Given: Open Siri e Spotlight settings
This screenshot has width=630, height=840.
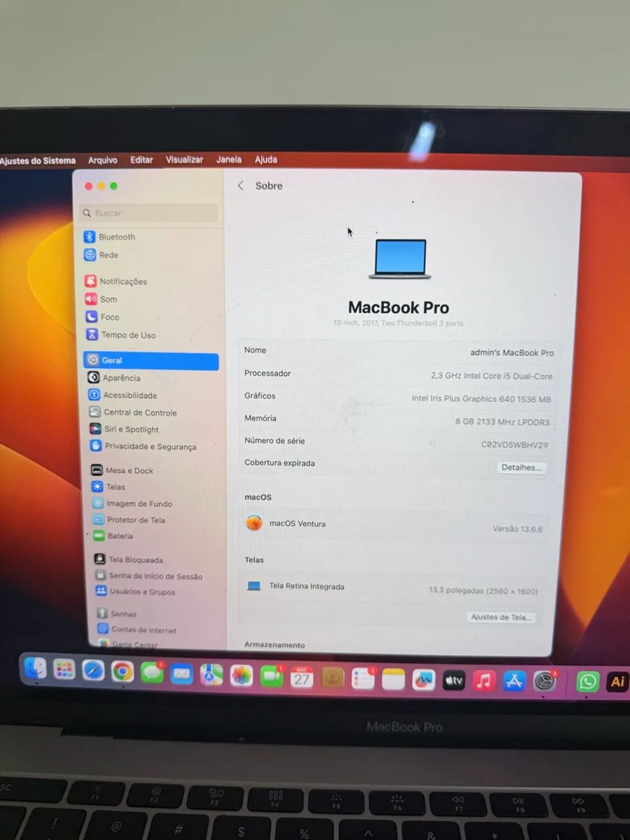Looking at the screenshot, I should coord(124,429).
